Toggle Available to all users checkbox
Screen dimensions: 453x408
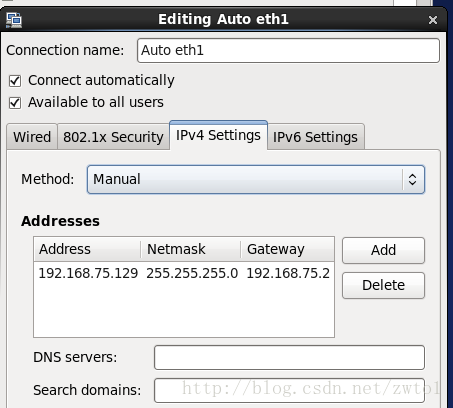coord(15,103)
